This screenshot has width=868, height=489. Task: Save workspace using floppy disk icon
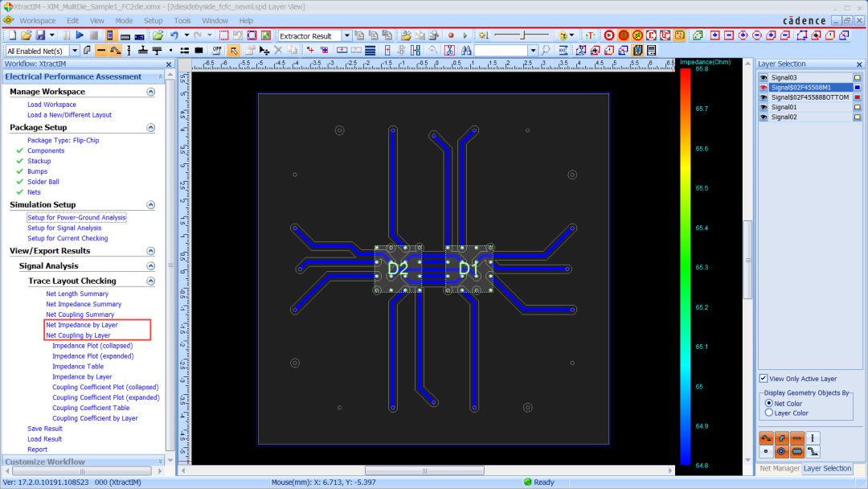click(x=40, y=35)
